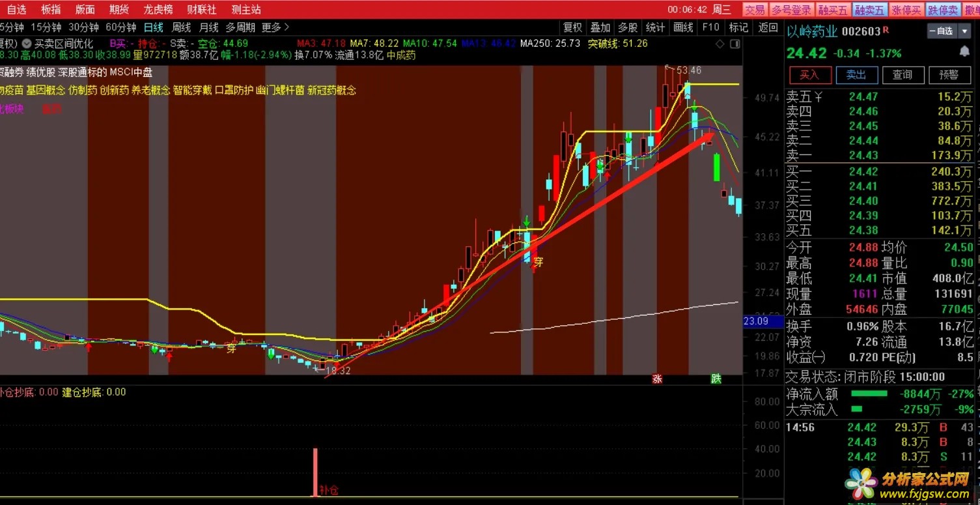This screenshot has width=980, height=505.
Task: Toggle the side panel layout icon
Action: pyautogui.click(x=735, y=44)
